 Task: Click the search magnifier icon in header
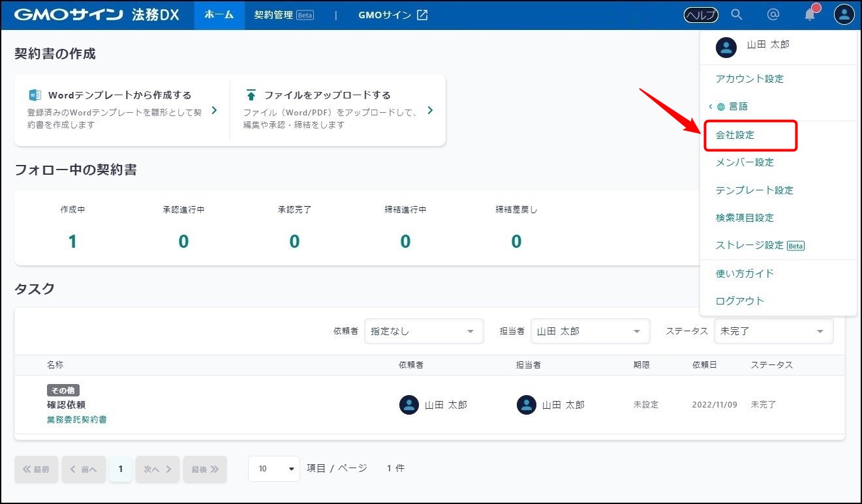[x=737, y=15]
